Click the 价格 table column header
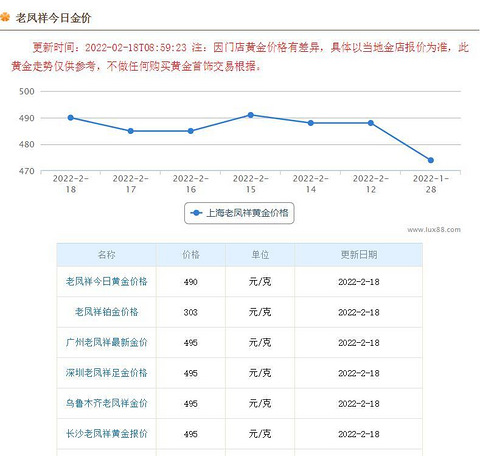 [x=191, y=255]
